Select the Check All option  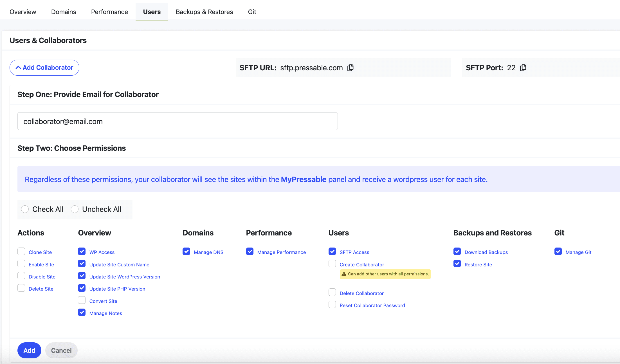pyautogui.click(x=25, y=209)
